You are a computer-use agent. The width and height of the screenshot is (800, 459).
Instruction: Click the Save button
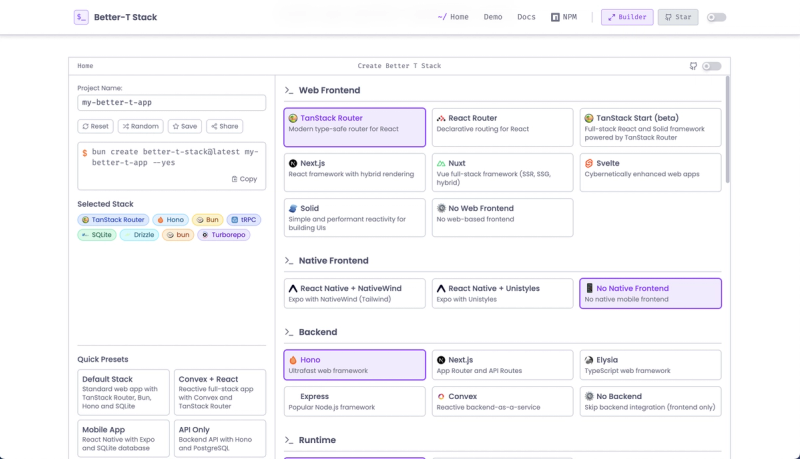(x=185, y=126)
